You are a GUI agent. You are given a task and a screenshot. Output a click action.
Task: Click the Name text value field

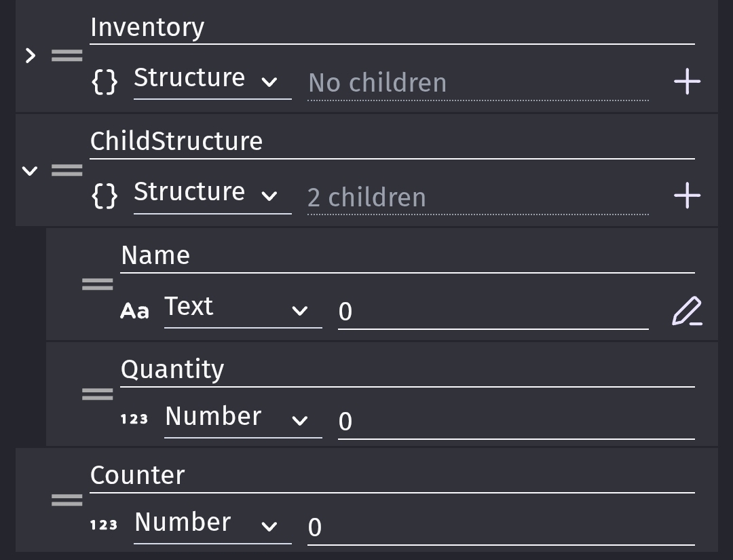(x=493, y=312)
